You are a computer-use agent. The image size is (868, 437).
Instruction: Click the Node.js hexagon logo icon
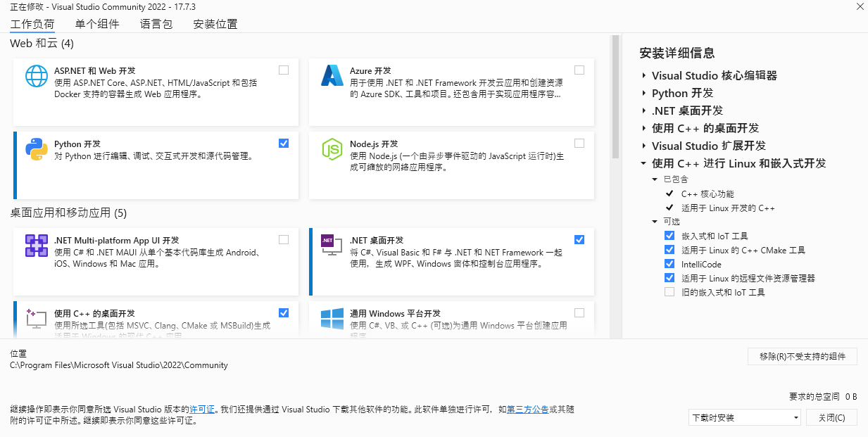pos(332,149)
